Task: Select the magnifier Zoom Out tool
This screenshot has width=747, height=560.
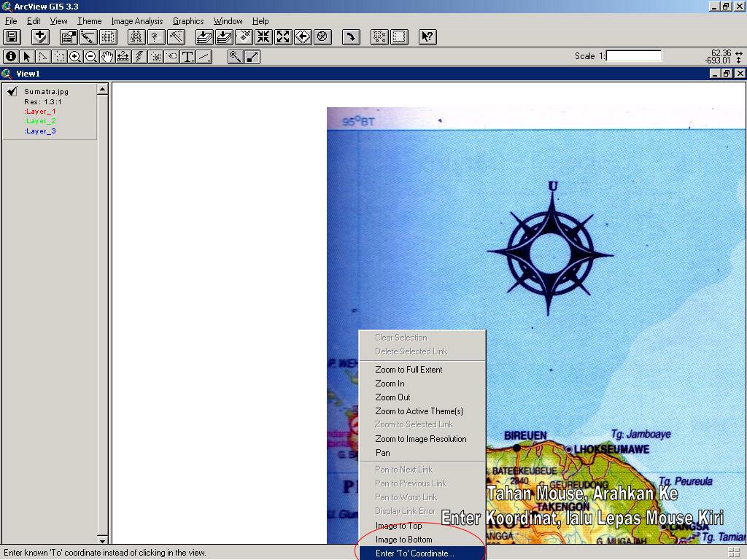Action: coord(91,57)
